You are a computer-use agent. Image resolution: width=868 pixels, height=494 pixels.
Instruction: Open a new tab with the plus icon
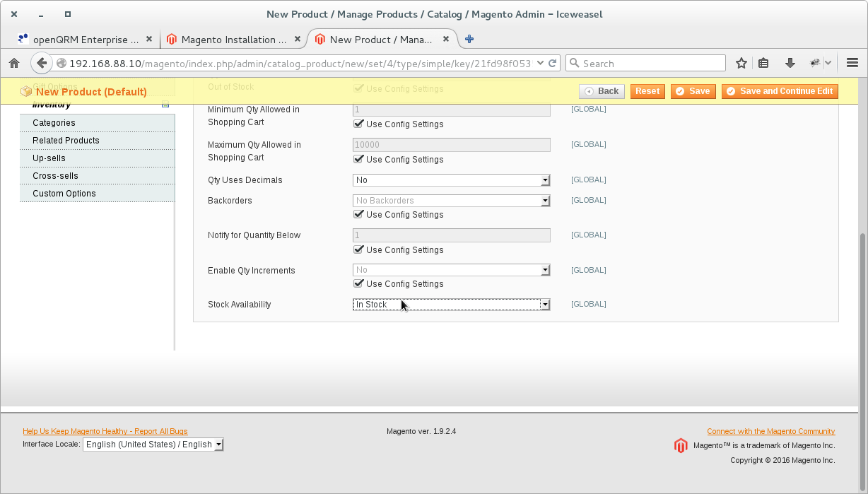coord(469,40)
